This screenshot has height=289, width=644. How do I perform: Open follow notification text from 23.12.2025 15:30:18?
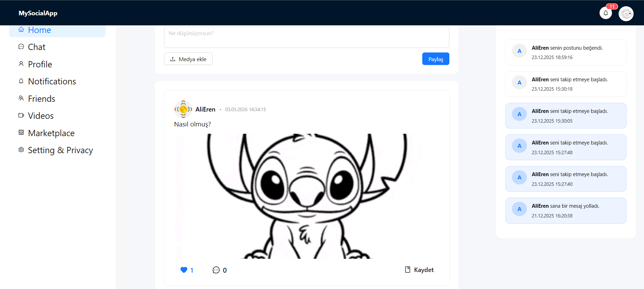[570, 80]
